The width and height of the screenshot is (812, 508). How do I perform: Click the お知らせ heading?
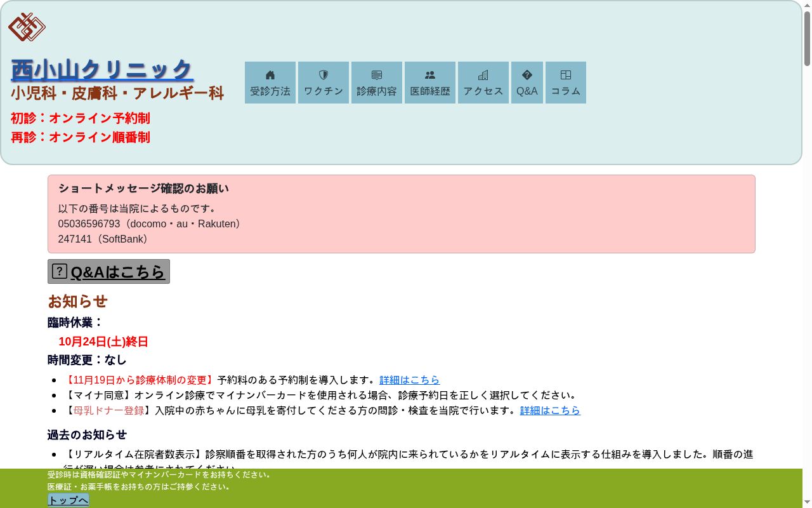[x=77, y=301]
